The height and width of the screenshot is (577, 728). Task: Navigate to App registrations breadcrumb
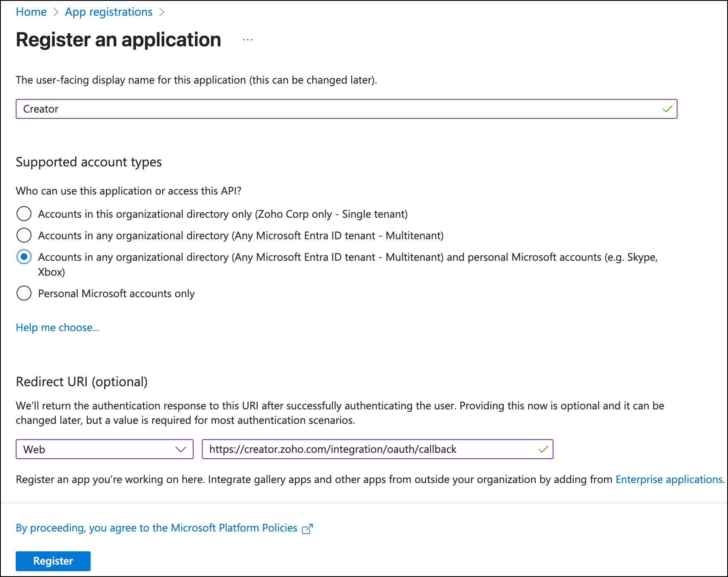109,12
